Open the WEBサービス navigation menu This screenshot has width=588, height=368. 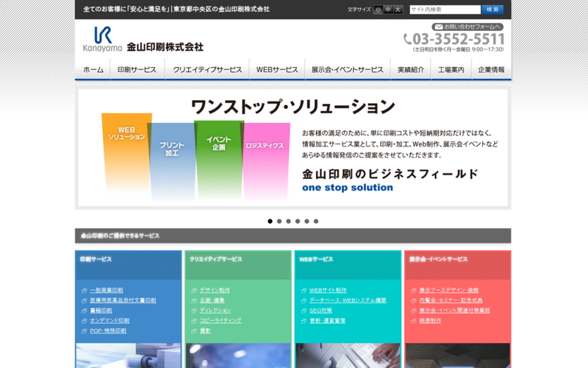click(x=277, y=69)
